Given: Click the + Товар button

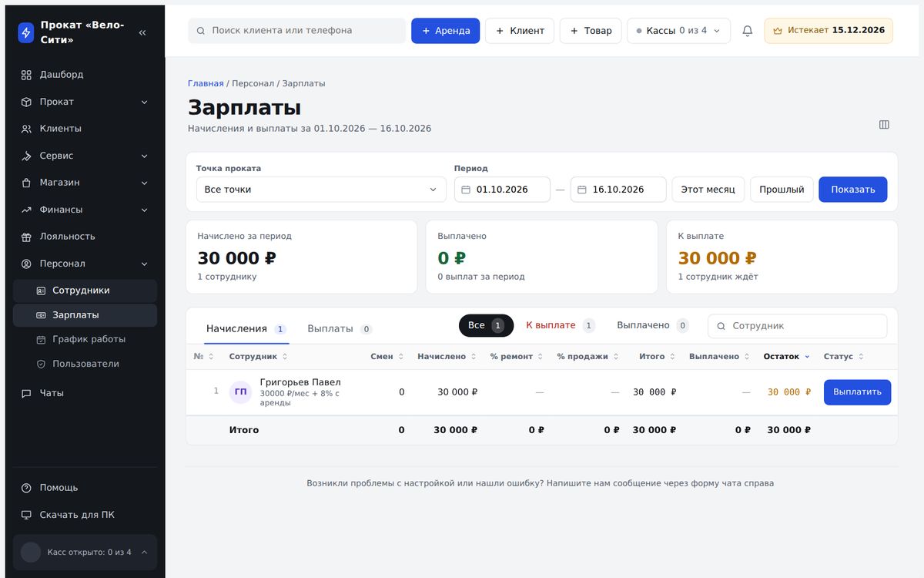Looking at the screenshot, I should tap(591, 31).
